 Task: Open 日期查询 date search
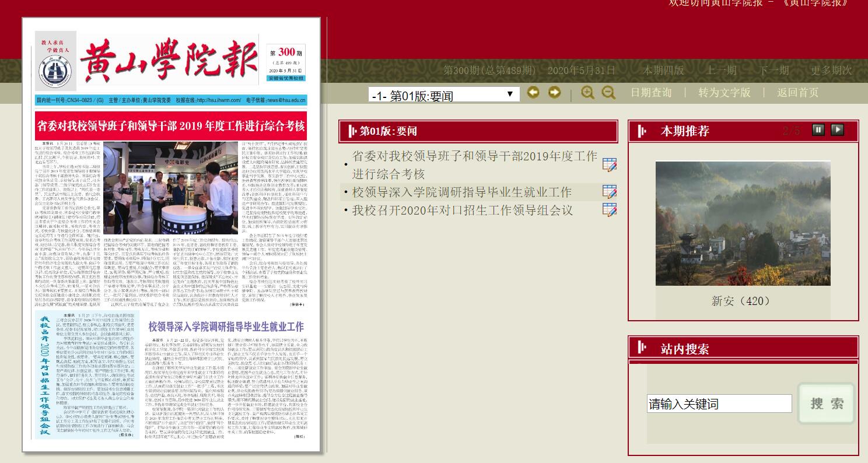click(x=651, y=92)
